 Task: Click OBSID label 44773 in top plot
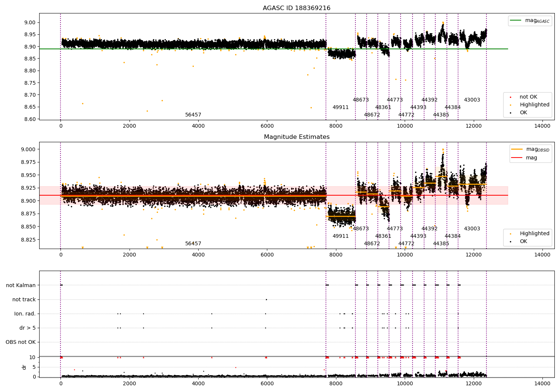click(395, 100)
